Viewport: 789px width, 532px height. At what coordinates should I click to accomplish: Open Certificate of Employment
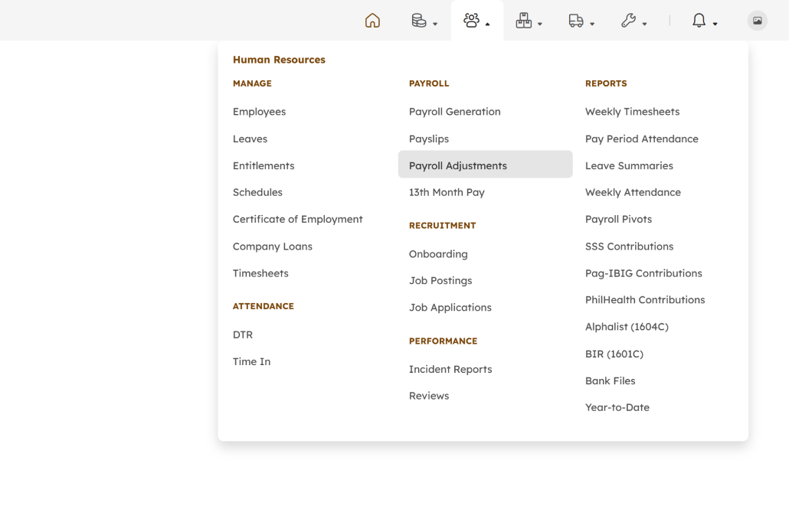click(x=297, y=219)
